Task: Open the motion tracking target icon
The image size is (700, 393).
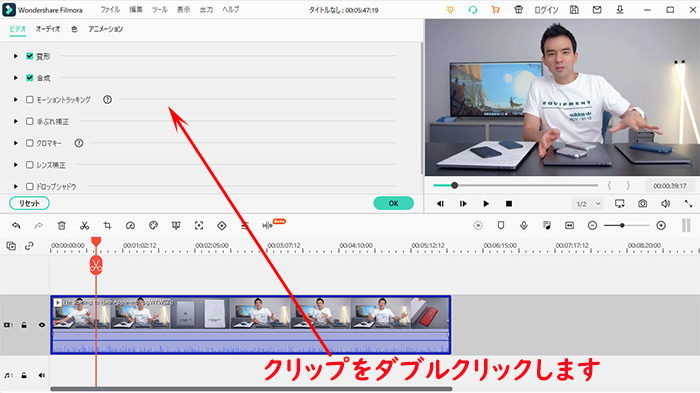Action: [199, 226]
